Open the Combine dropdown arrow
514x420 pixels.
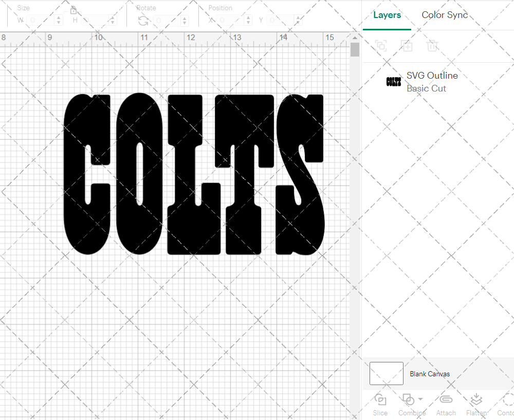(x=420, y=400)
